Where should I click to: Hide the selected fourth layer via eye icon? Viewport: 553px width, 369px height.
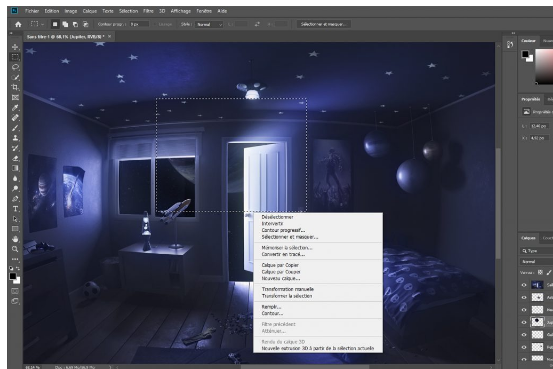[524, 322]
